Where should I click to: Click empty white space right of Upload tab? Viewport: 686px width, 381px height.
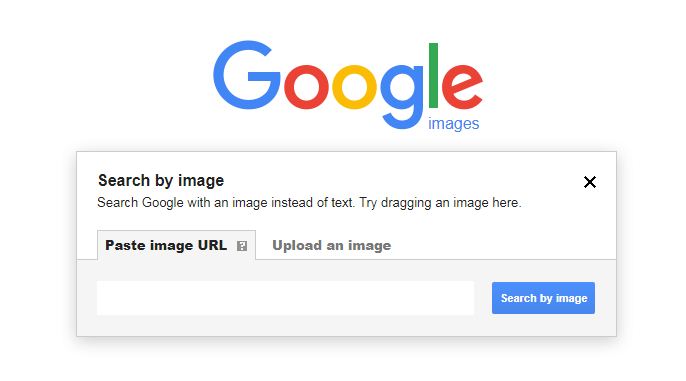(503, 245)
